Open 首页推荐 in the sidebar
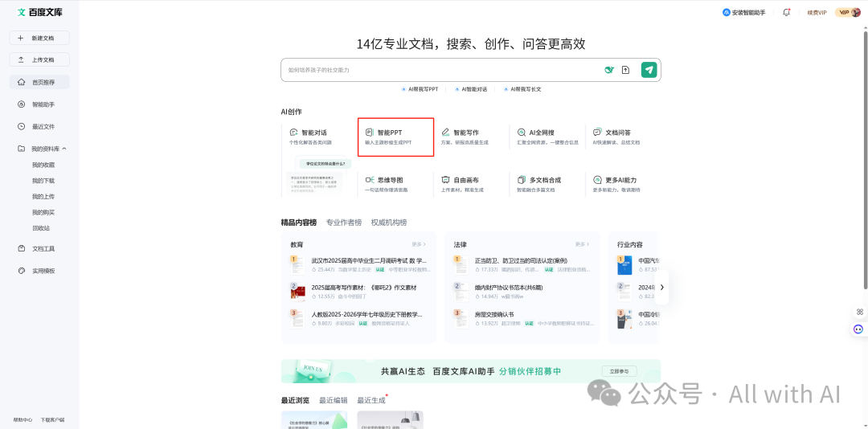Screen dimensions: 868x429 tap(39, 82)
